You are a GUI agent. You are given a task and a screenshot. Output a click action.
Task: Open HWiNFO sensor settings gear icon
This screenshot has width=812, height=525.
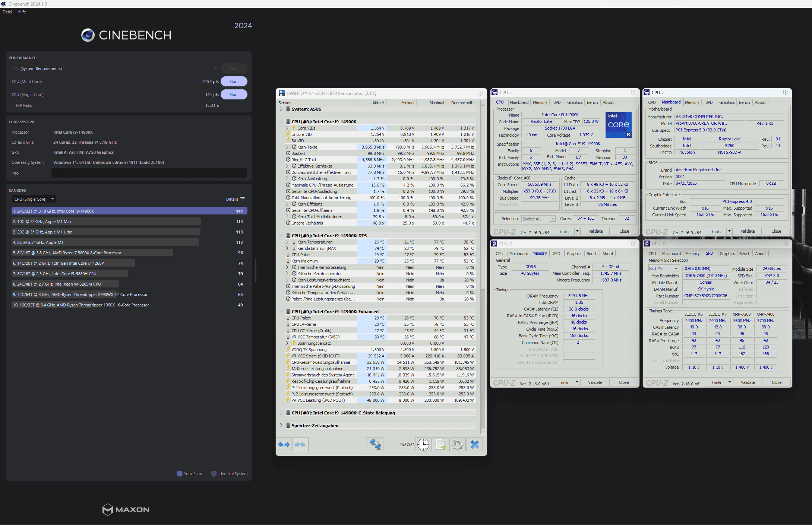(458, 445)
